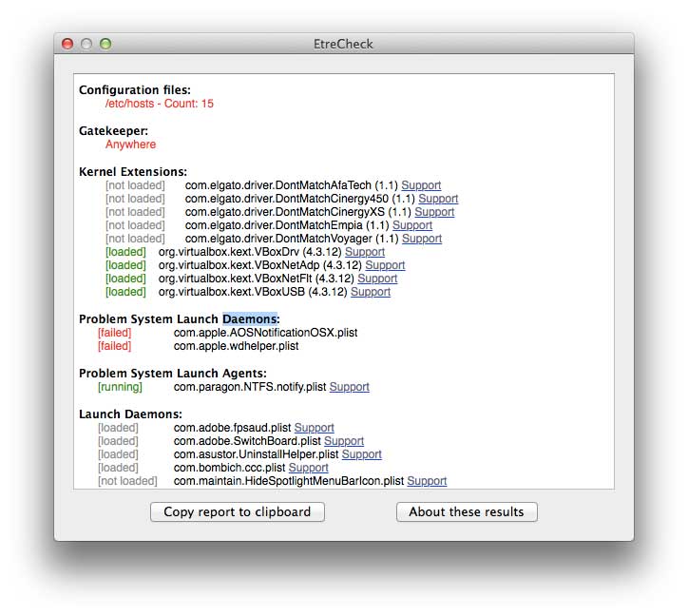Visit Support link for com.bombich.ccc.plist
This screenshot has width=688, height=616.
pyautogui.click(x=309, y=468)
